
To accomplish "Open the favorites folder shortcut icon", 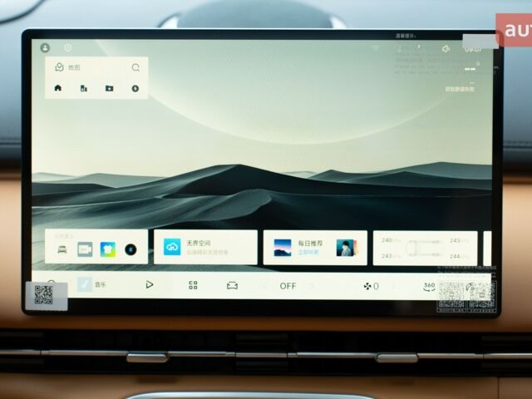I will (x=110, y=87).
